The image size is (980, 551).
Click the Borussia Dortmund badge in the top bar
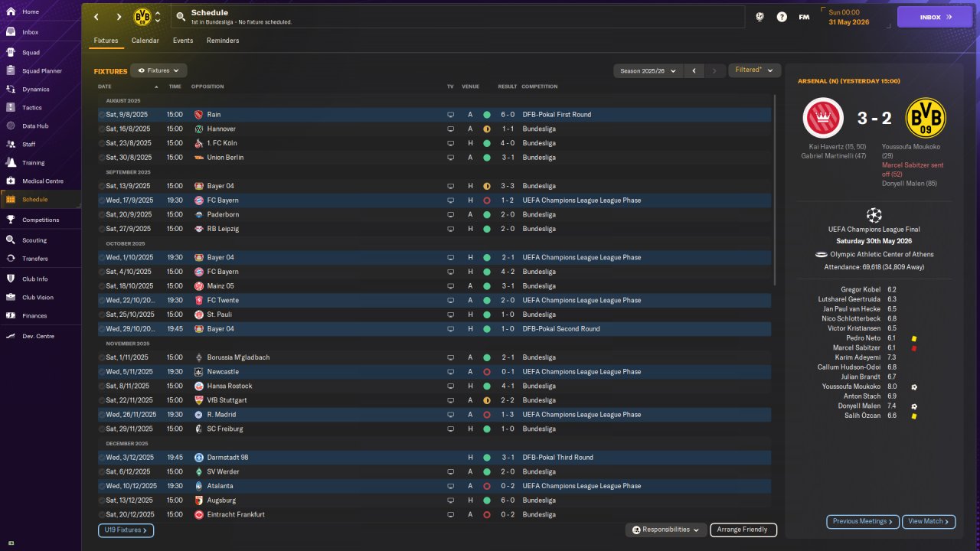point(142,17)
